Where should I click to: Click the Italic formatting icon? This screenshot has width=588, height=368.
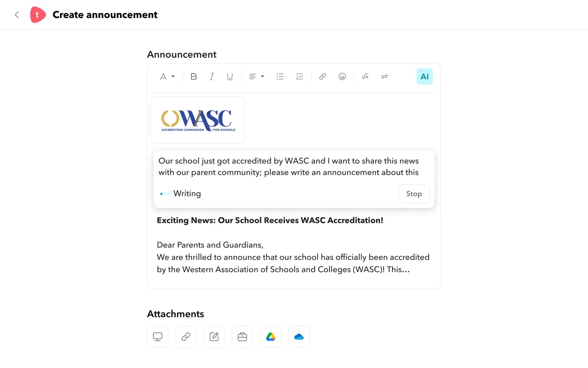click(211, 76)
